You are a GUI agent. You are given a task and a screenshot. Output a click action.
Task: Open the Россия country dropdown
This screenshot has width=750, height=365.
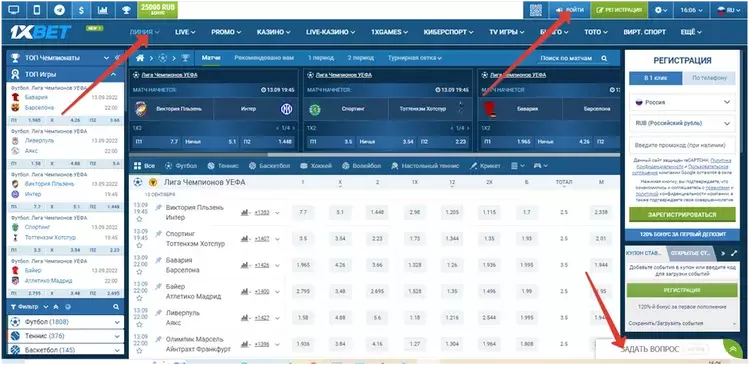682,102
